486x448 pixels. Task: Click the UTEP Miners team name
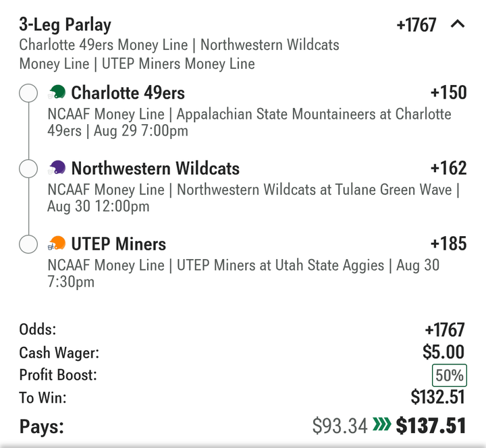coord(119,244)
